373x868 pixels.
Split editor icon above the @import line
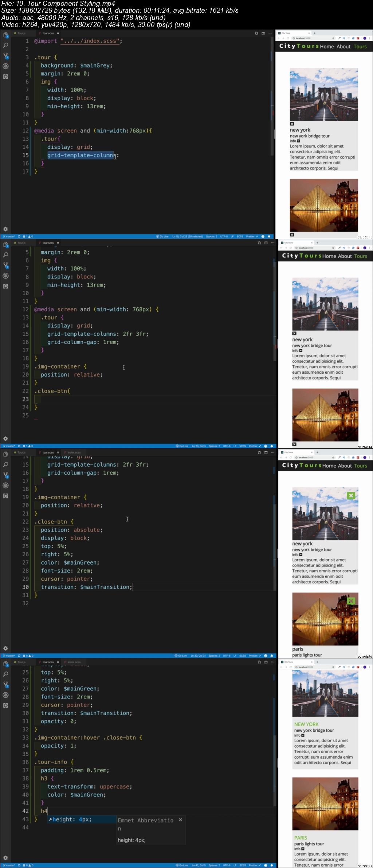263,33
